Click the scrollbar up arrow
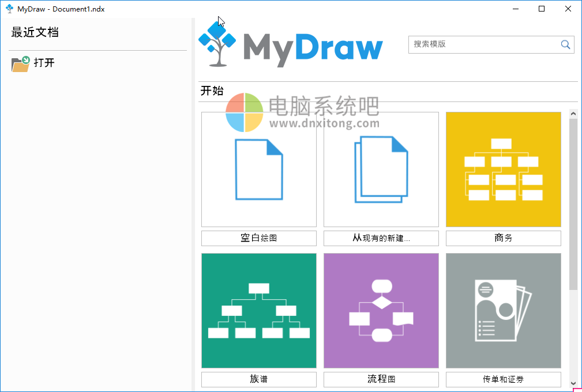Viewport: 582px width, 392px height. pyautogui.click(x=574, y=114)
